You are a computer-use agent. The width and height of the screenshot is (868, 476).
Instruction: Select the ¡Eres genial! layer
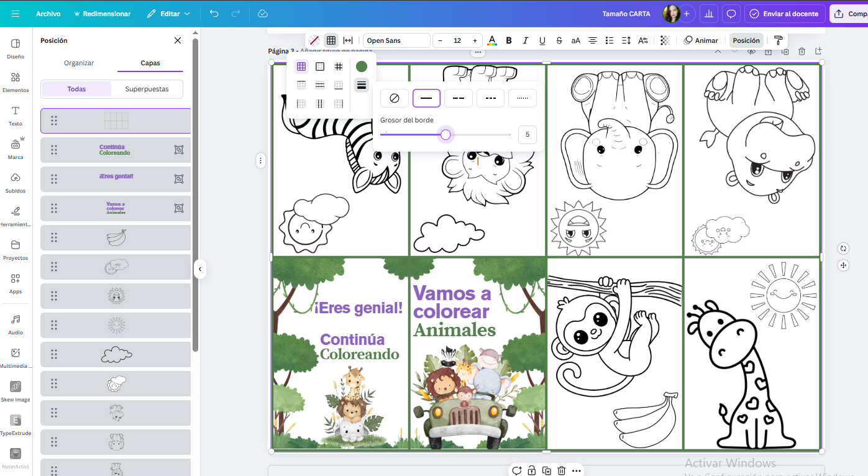[116, 179]
